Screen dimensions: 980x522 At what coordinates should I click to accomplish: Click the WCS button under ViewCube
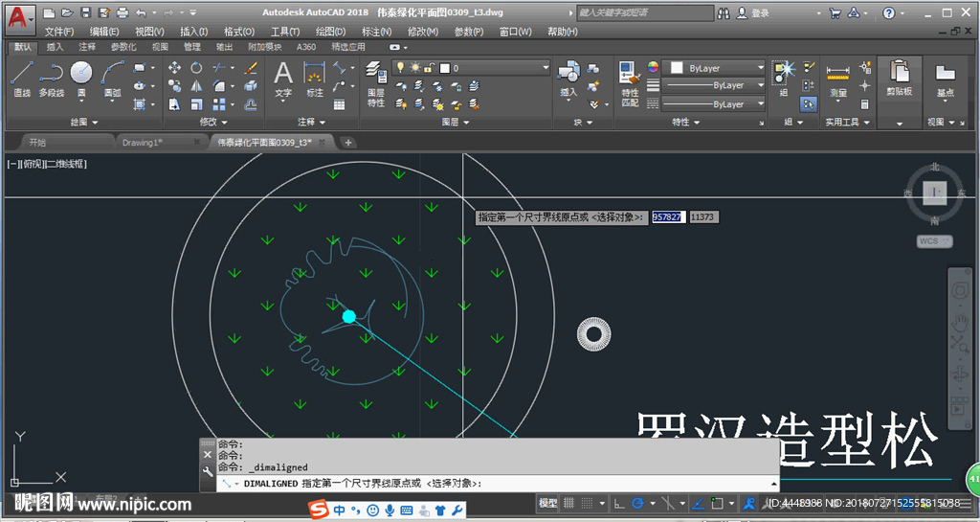pos(934,241)
